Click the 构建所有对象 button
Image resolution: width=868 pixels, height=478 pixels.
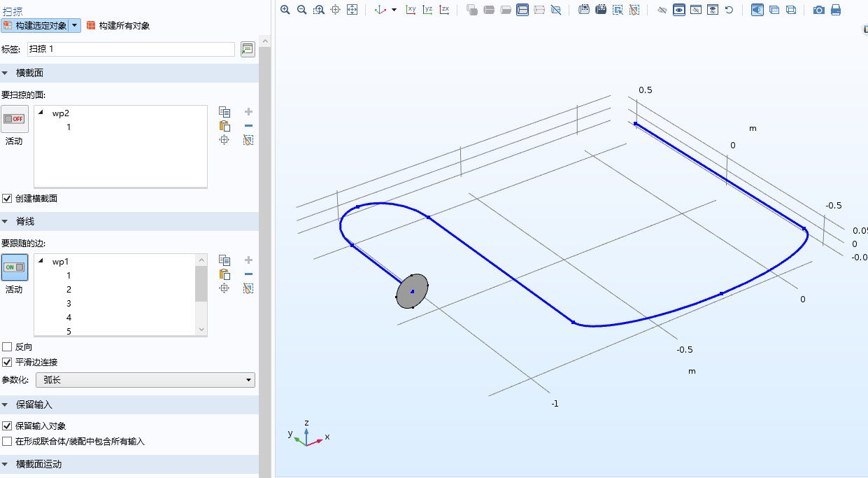tap(118, 26)
